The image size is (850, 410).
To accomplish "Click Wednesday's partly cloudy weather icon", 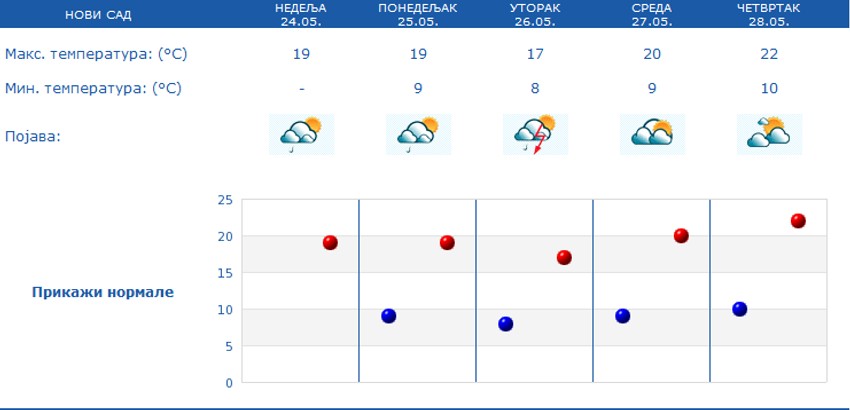I will (x=652, y=134).
